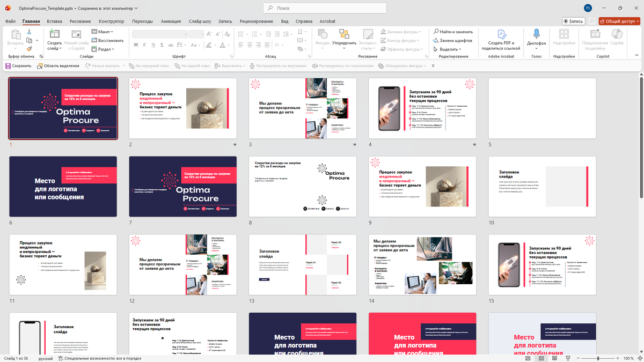Click the Упорядочить arrange icon

tap(344, 33)
